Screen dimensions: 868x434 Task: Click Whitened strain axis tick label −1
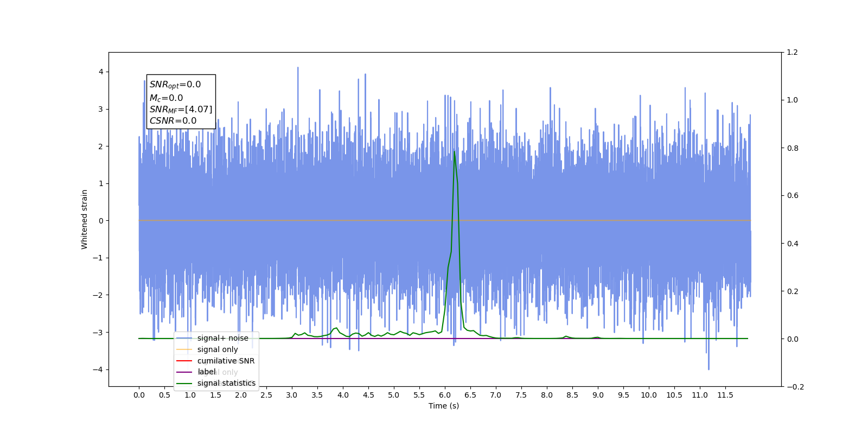(98, 258)
